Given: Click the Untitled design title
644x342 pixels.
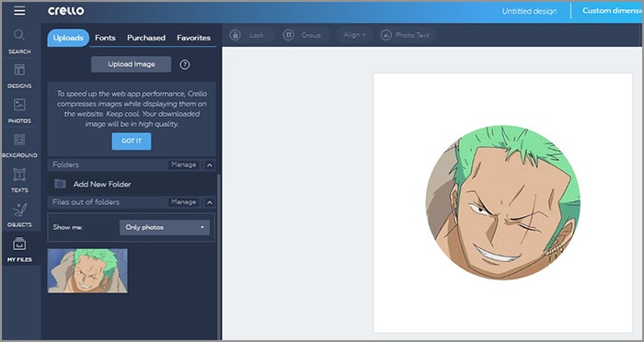Looking at the screenshot, I should [x=529, y=12].
